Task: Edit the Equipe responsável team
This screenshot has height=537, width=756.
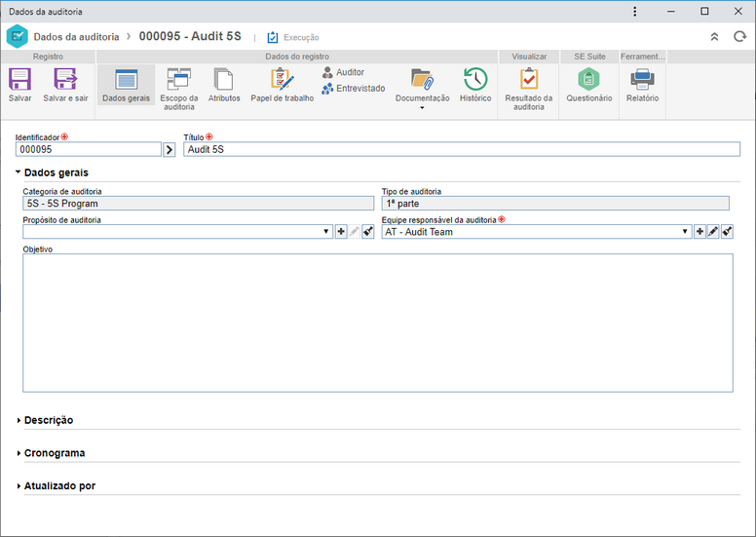Action: click(713, 232)
